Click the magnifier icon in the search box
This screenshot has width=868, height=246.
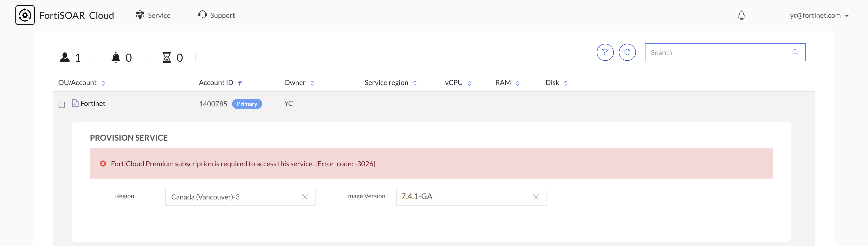tap(796, 52)
